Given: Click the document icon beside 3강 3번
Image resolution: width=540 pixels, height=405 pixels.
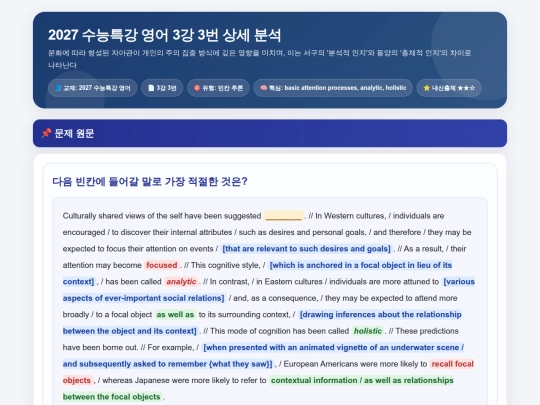Looking at the screenshot, I should coord(151,88).
